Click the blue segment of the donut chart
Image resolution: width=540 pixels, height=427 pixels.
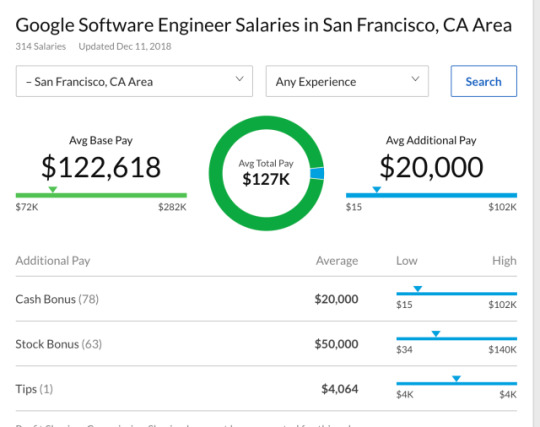point(317,173)
